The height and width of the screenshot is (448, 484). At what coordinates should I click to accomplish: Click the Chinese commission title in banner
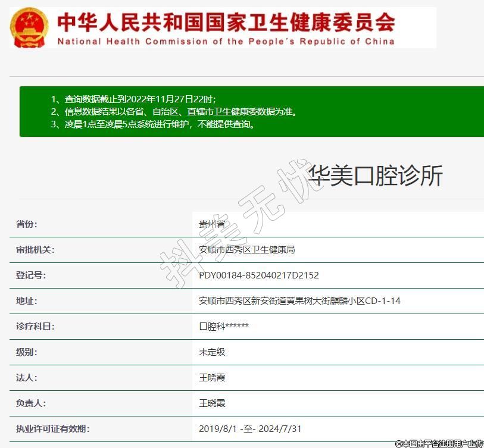[226, 22]
